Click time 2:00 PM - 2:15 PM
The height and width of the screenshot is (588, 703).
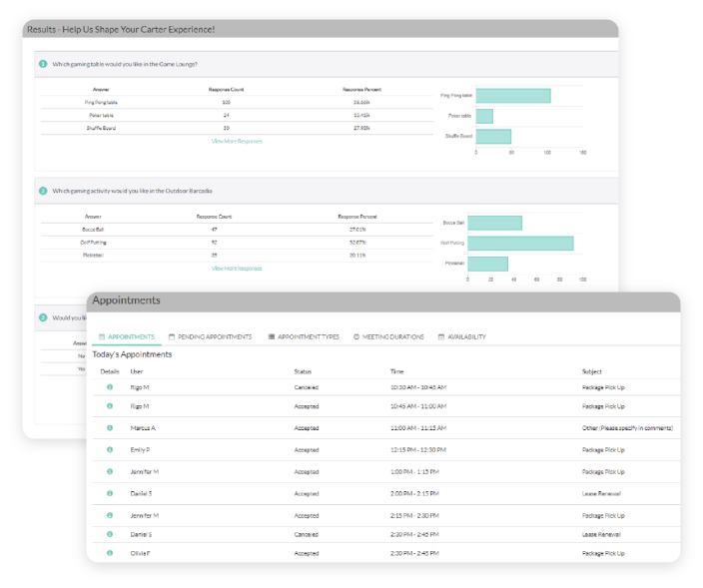pyautogui.click(x=414, y=493)
